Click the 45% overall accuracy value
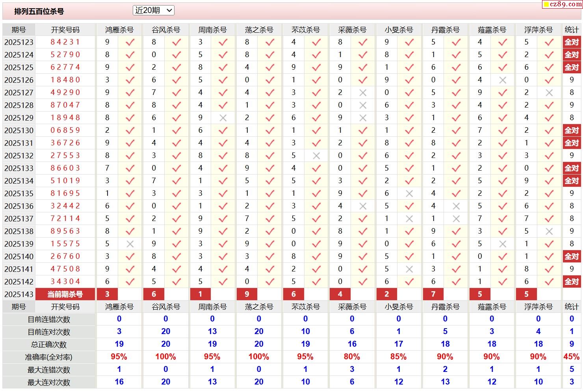Screen dimensions: 583x392 pyautogui.click(x=572, y=357)
